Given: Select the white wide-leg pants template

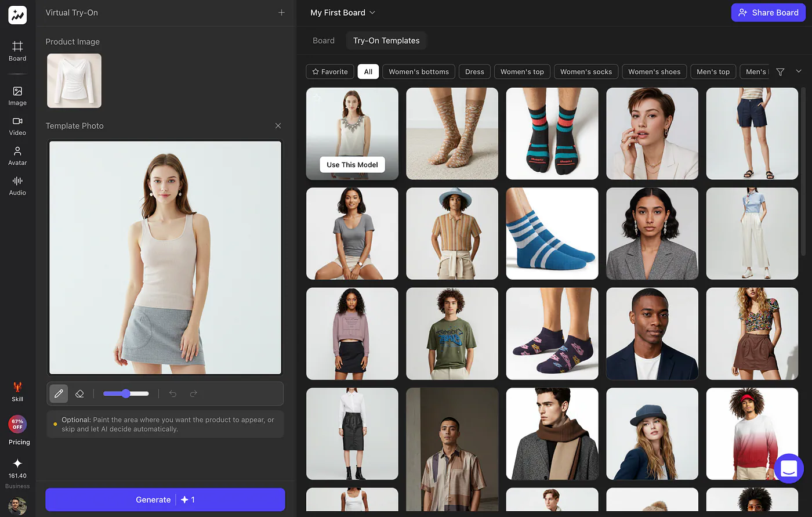Looking at the screenshot, I should tap(752, 234).
